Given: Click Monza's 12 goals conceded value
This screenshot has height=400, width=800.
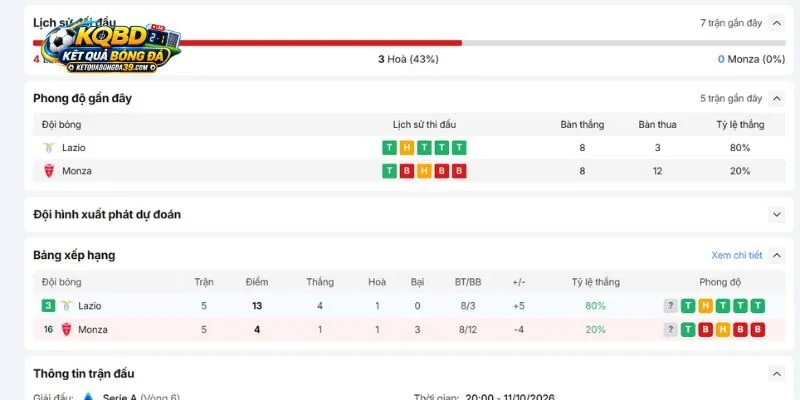Looking at the screenshot, I should 657,171.
